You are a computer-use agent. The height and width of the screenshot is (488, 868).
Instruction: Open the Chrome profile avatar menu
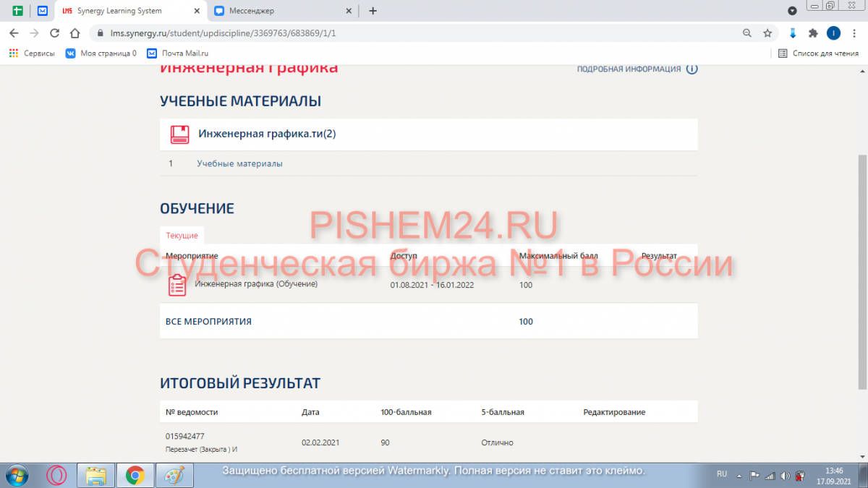[x=833, y=33]
